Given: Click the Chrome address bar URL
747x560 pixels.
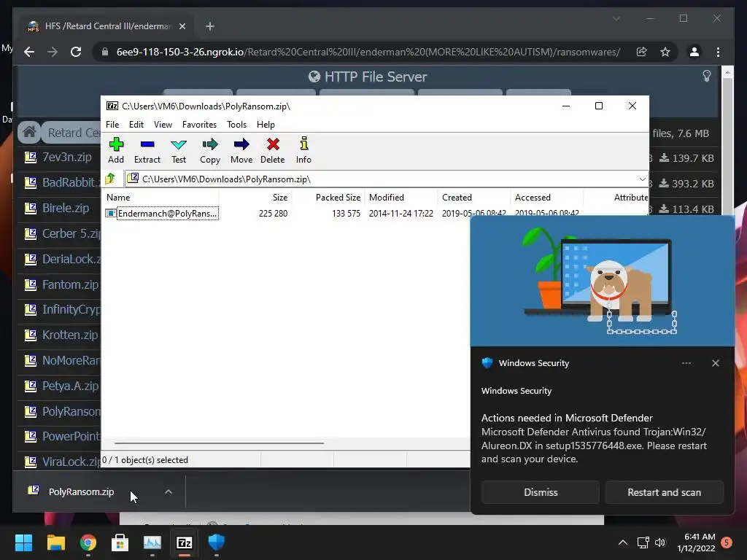Looking at the screenshot, I should 368,52.
